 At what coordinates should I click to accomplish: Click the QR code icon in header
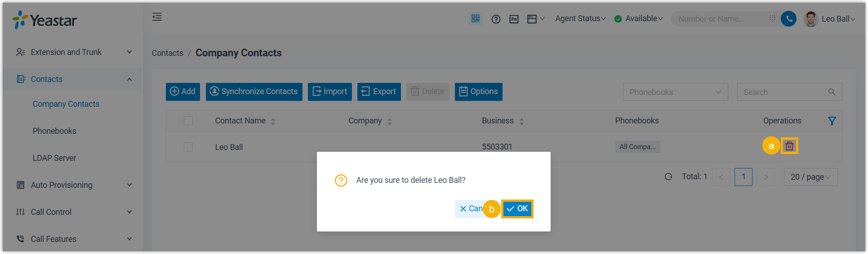click(x=476, y=18)
